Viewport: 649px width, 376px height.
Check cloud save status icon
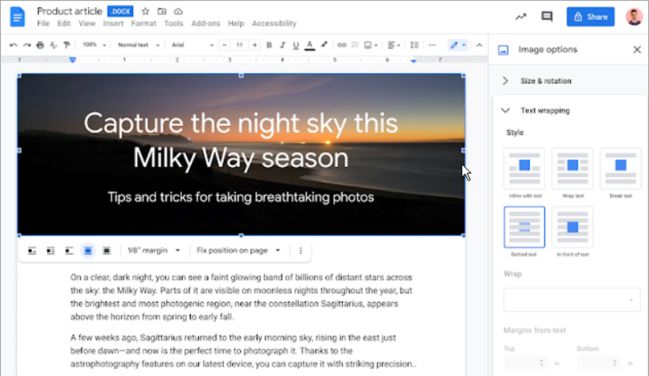click(x=178, y=12)
